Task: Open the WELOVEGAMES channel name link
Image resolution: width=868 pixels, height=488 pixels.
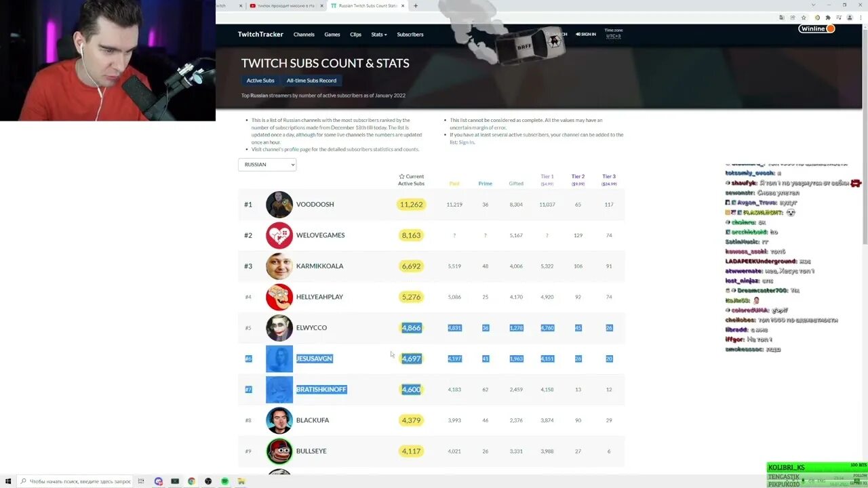Action: tap(321, 235)
